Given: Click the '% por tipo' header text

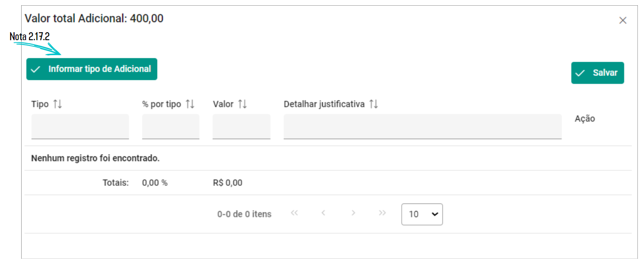Looking at the screenshot, I should pyautogui.click(x=162, y=104).
